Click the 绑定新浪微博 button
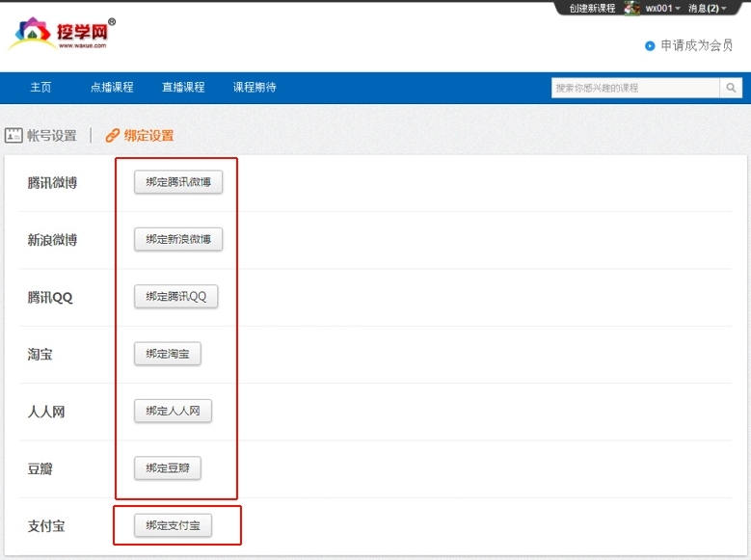Image resolution: width=751 pixels, height=560 pixels. click(178, 239)
